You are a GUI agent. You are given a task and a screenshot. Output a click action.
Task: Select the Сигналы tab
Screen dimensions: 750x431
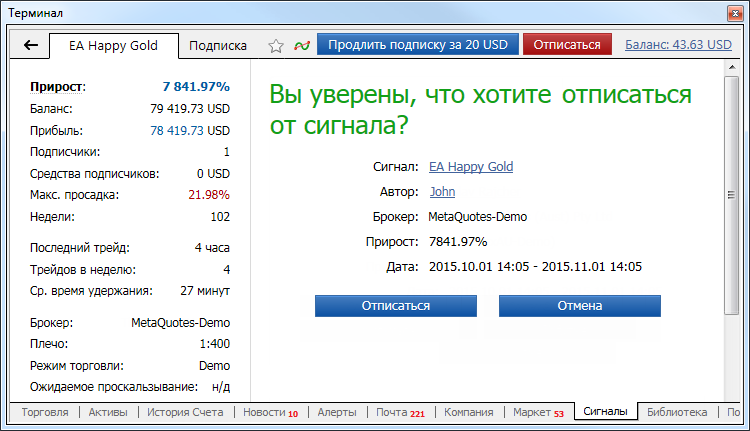pos(605,411)
